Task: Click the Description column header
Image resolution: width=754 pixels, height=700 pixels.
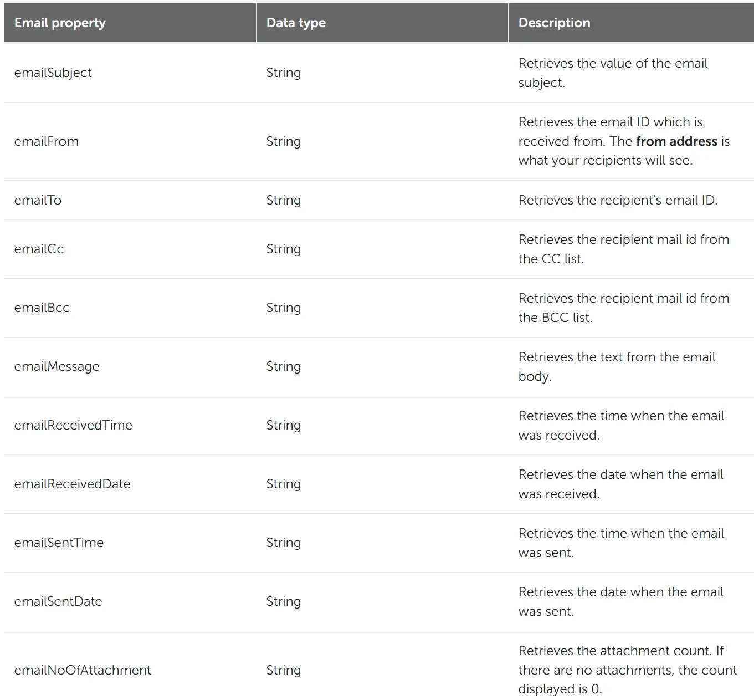Action: [554, 23]
